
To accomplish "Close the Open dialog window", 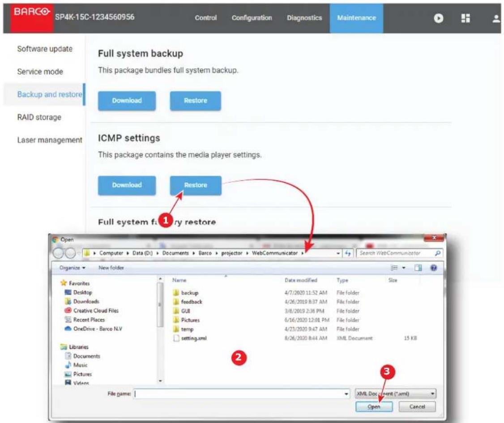I will pyautogui.click(x=434, y=238).
